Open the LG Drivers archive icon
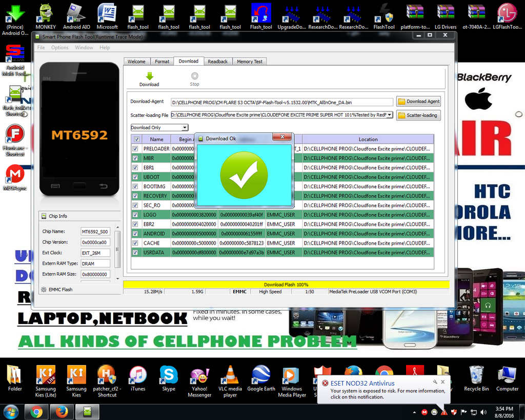The image size is (525, 420). 446,16
